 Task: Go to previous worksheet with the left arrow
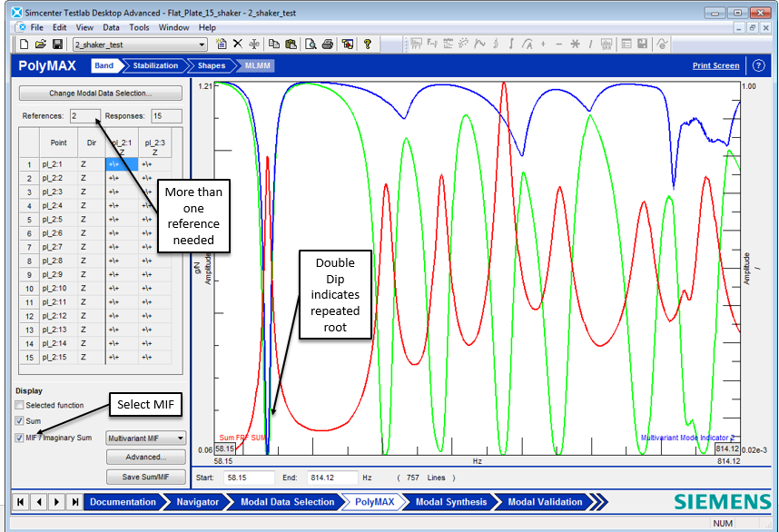coord(39,502)
